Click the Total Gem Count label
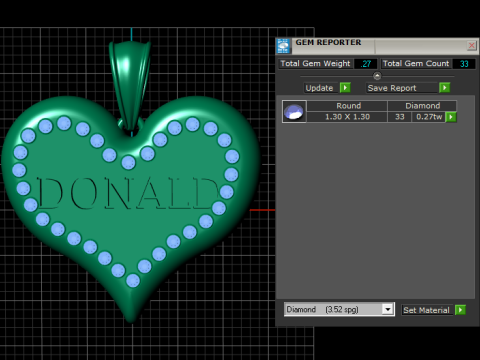Screen dimensions: 480x360 [x=416, y=64]
